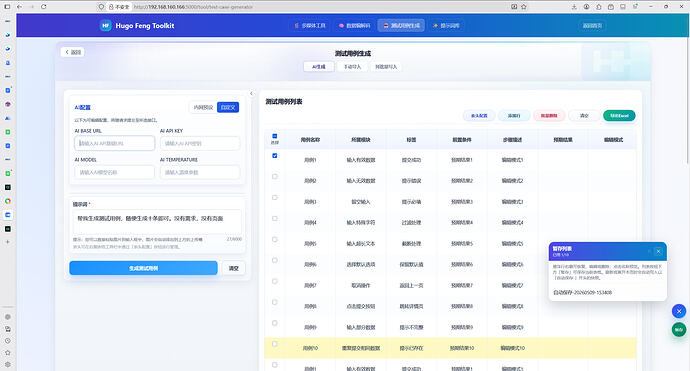
Task: Open 测试用例生成 in top navigation
Action: tap(401, 26)
